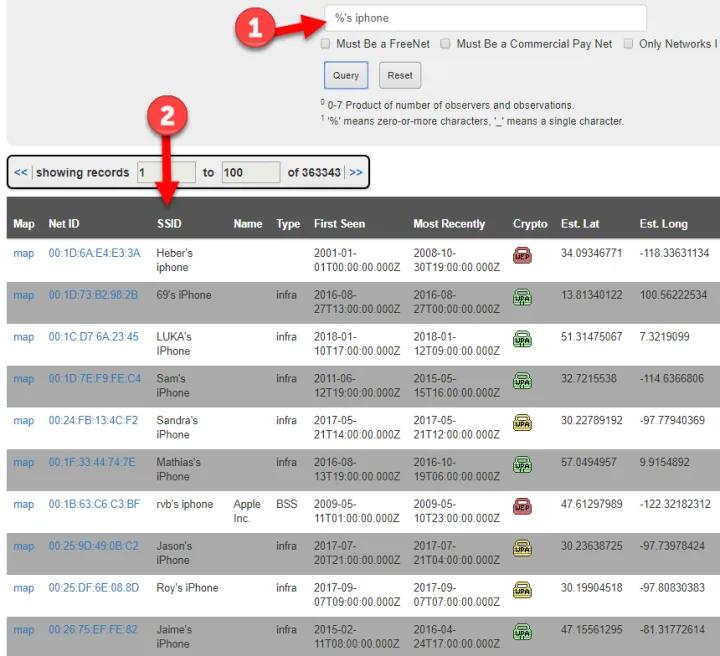Click the crypto icon in Jaime's iPhone row
The height and width of the screenshot is (656, 720).
(522, 631)
